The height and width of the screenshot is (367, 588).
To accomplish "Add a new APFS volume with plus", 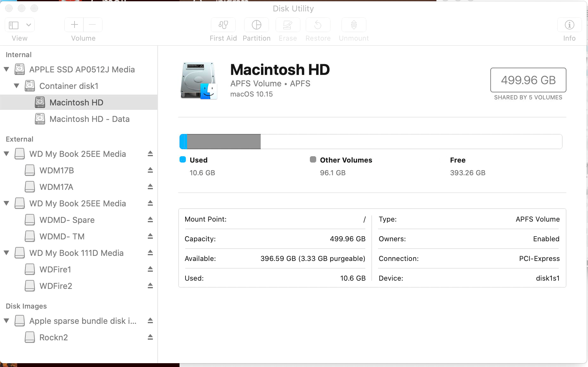I will (74, 25).
